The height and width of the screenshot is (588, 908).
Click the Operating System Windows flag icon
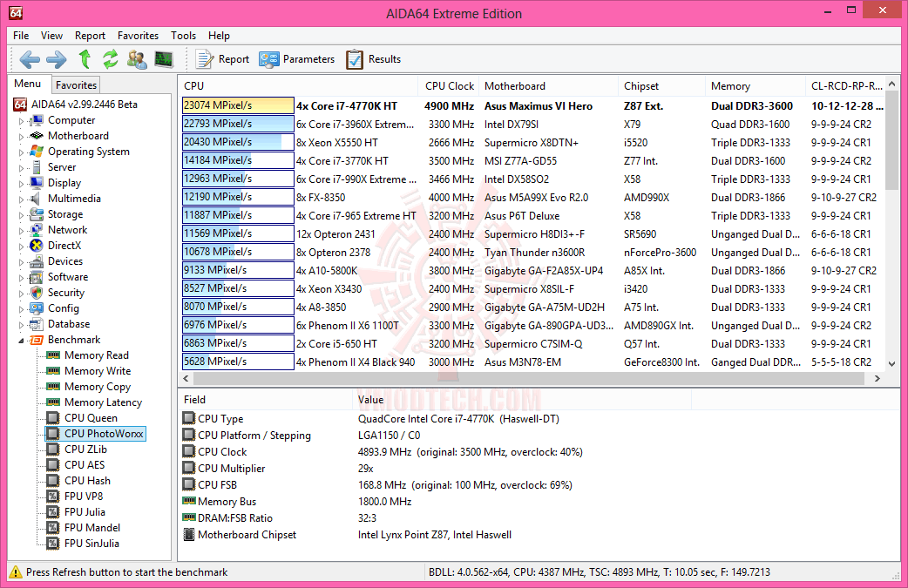click(37, 152)
